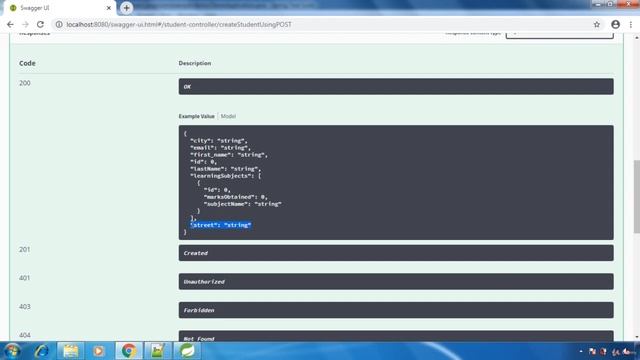Click the Code column header
640x360 pixels.
pyautogui.click(x=27, y=63)
